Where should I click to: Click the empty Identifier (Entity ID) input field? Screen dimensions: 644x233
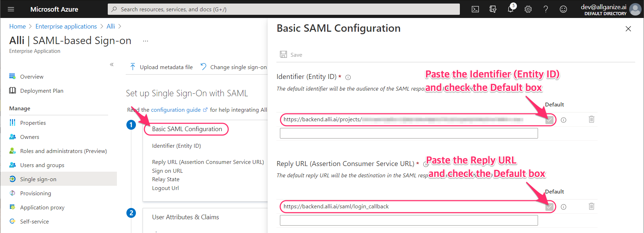[409, 133]
